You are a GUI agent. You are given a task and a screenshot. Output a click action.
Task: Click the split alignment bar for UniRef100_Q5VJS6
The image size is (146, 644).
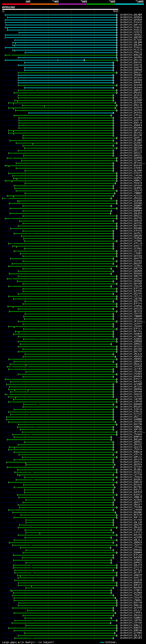coord(61,60)
